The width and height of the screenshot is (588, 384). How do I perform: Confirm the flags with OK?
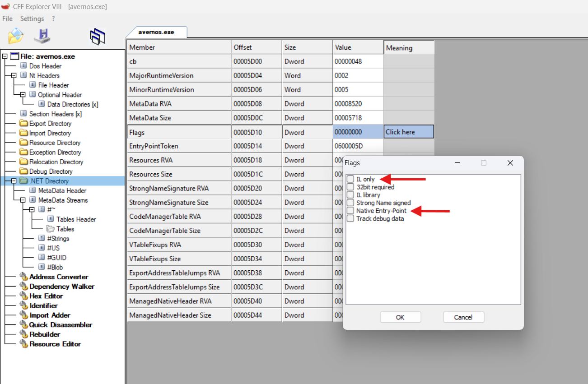(x=400, y=317)
